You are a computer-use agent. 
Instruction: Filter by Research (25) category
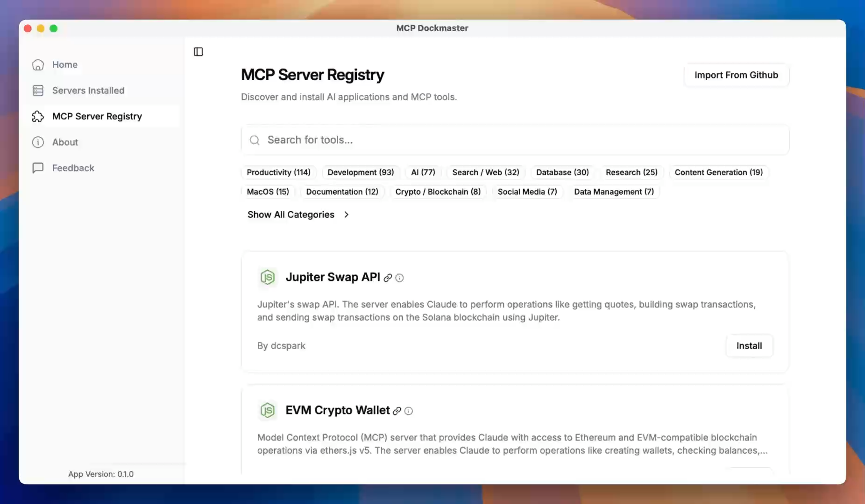(x=631, y=172)
